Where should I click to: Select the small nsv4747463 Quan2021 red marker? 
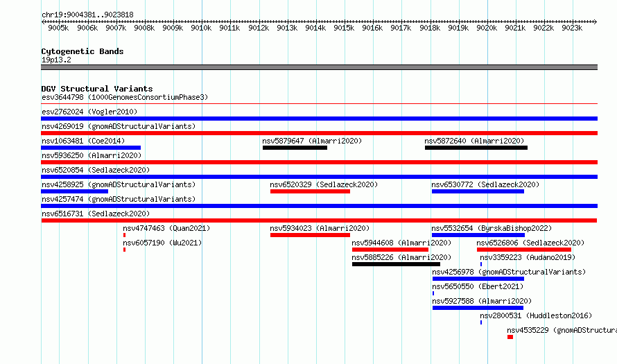pos(124,235)
